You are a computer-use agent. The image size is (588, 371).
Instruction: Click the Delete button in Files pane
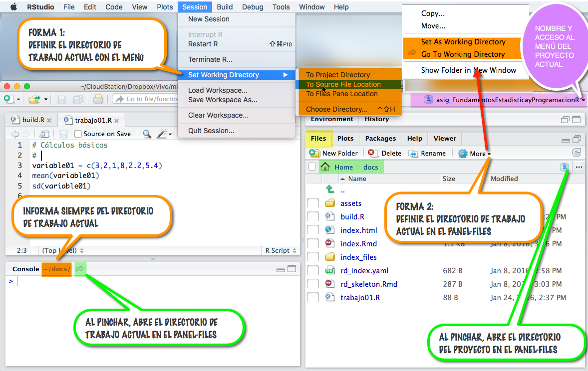[x=384, y=153]
